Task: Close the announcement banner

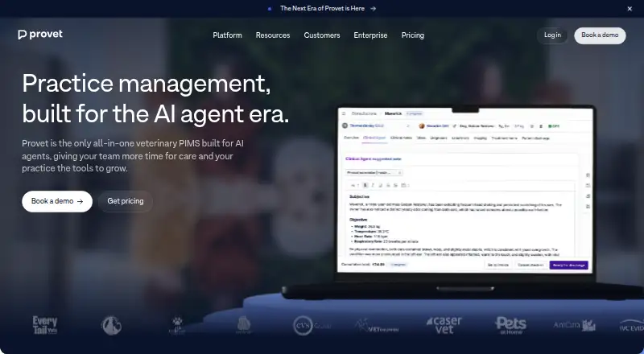Action: [630, 9]
